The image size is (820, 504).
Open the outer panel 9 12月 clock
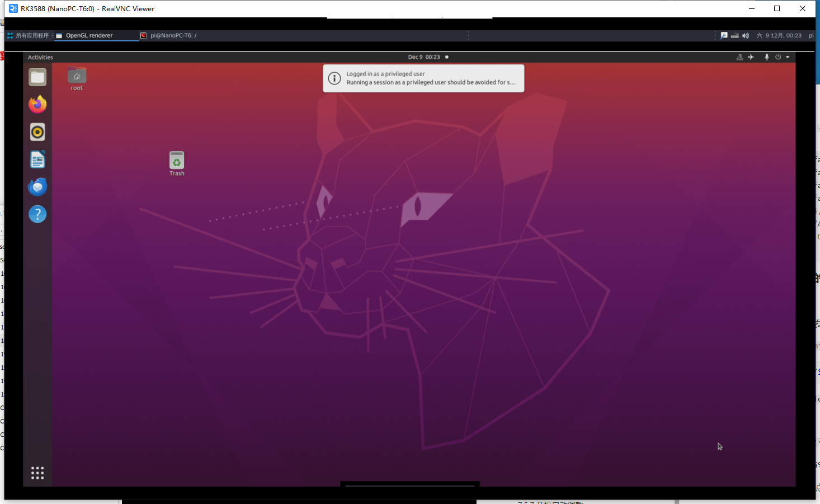779,35
